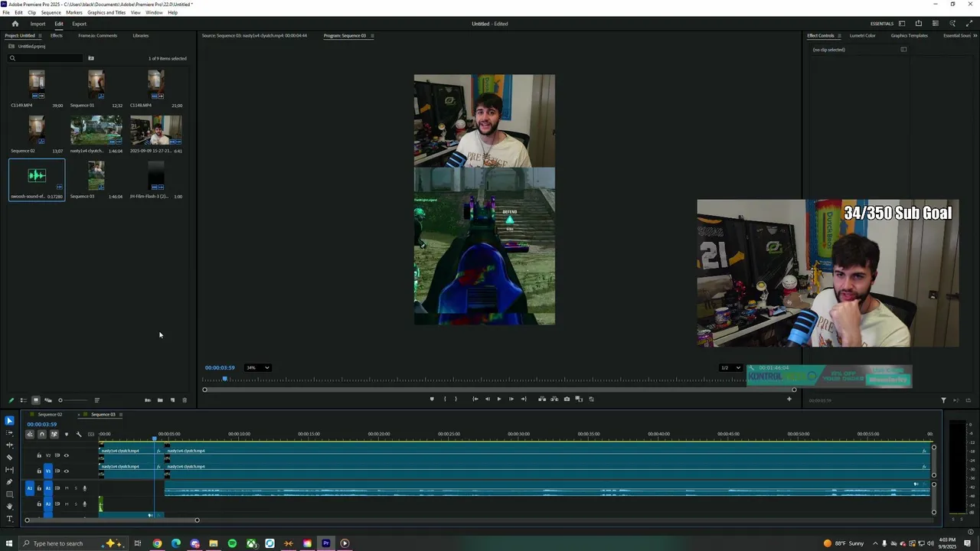Solo the A1 audio track
Viewport: 980px width, 551px height.
pyautogui.click(x=76, y=488)
